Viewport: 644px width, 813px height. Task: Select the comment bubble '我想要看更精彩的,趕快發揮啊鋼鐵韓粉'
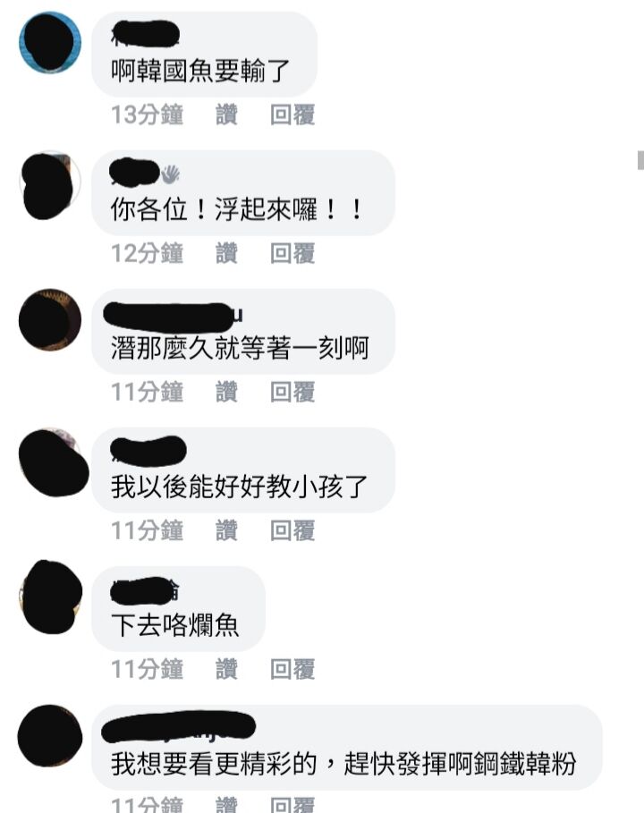[347, 747]
